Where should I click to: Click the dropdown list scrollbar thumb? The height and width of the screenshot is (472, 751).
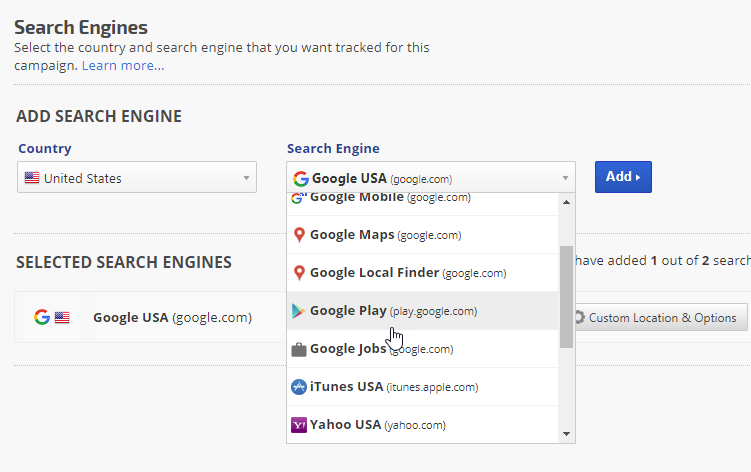[567, 297]
